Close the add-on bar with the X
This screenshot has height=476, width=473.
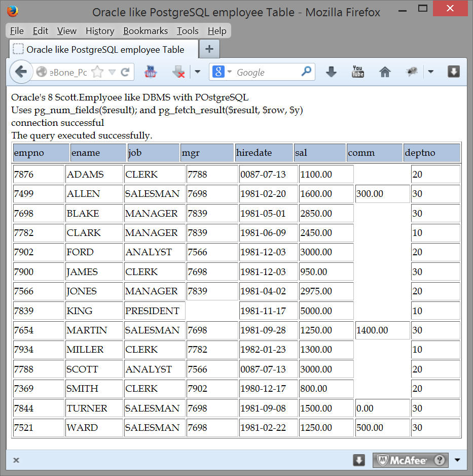pos(16,460)
